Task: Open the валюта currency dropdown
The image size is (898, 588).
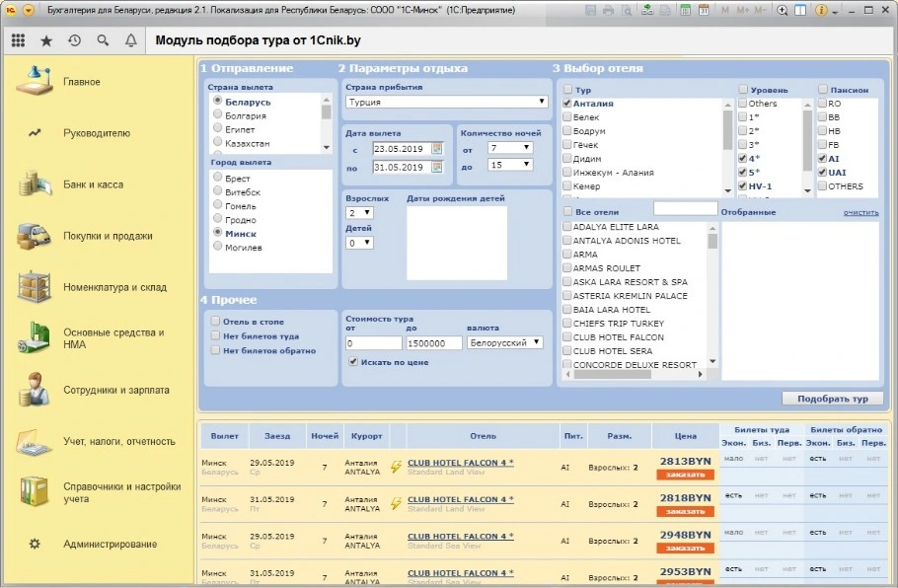Action: tap(537, 343)
